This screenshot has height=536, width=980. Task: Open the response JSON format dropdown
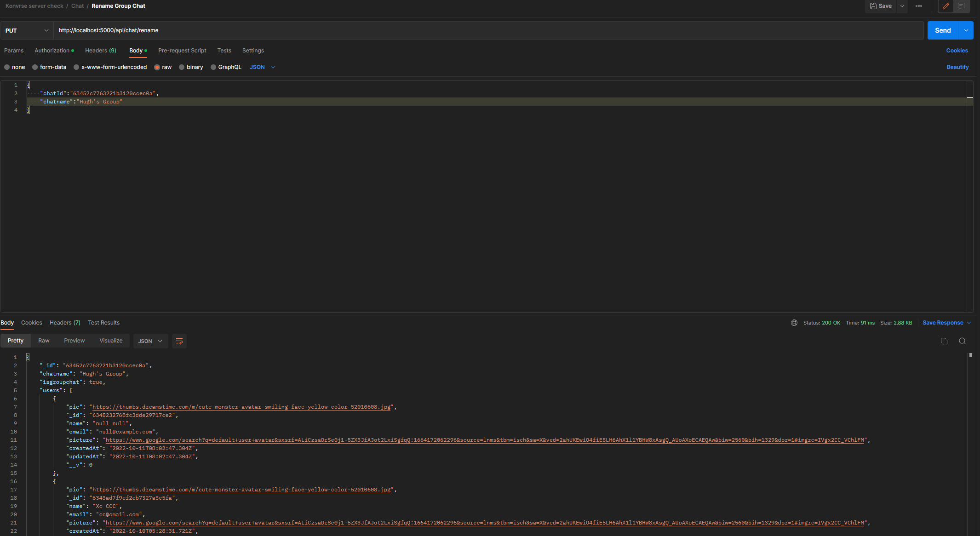150,341
